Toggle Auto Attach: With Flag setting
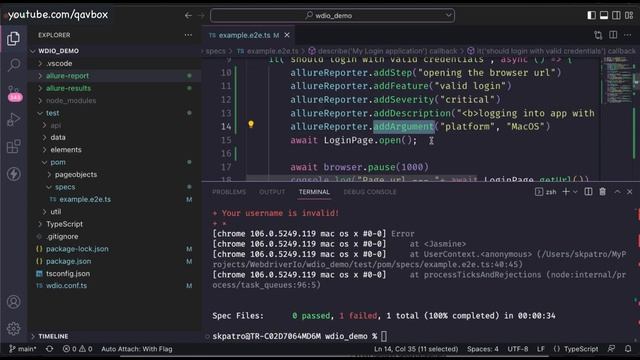The image size is (640, 360). pyautogui.click(x=137, y=349)
